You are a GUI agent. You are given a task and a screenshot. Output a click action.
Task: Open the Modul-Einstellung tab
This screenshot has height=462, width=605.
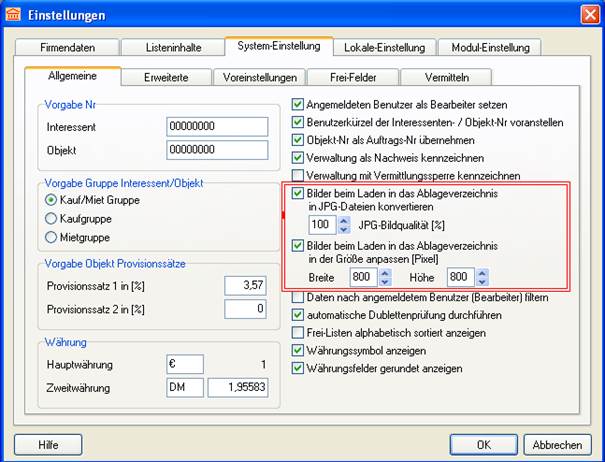tap(490, 47)
